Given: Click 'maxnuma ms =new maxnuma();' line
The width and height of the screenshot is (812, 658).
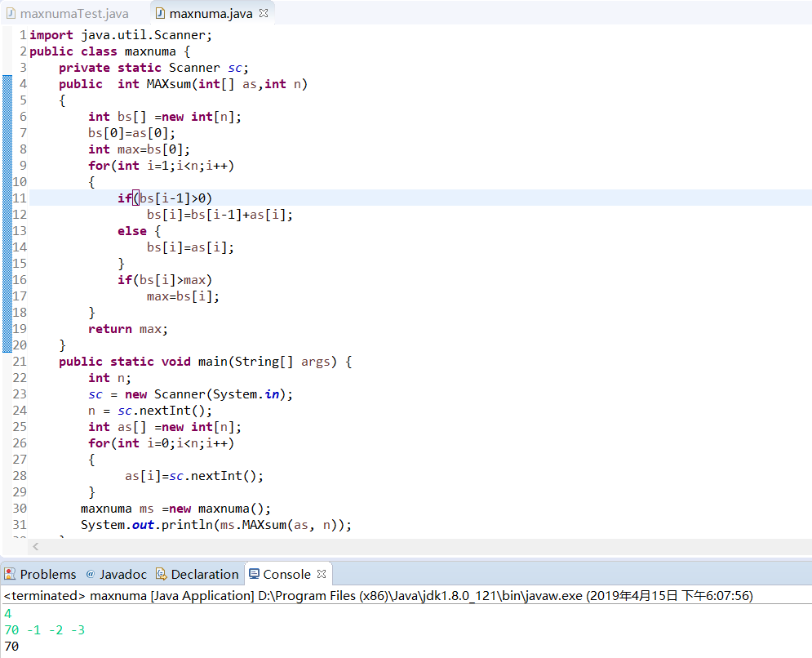Looking at the screenshot, I should click(175, 509).
